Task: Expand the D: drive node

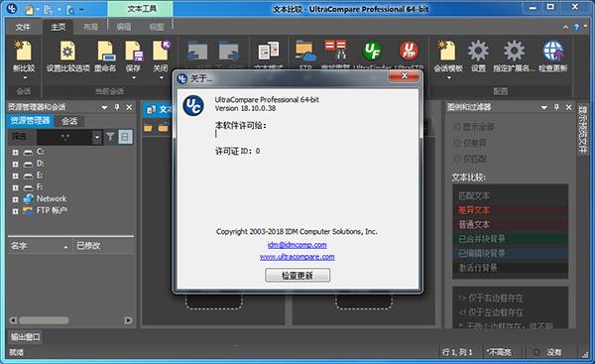Action: tap(15, 164)
